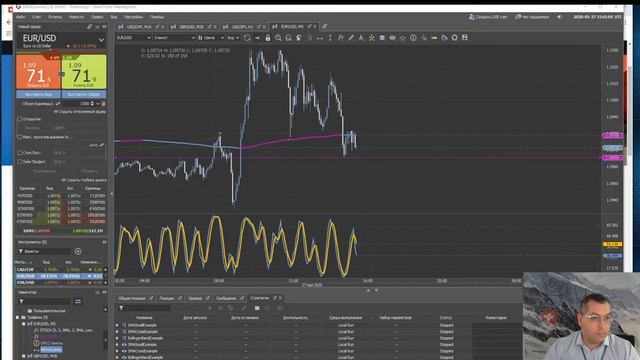Viewport: 640px width, 360px height.
Task: Click the funnel filter icon in strategies panel
Action: (x=121, y=308)
